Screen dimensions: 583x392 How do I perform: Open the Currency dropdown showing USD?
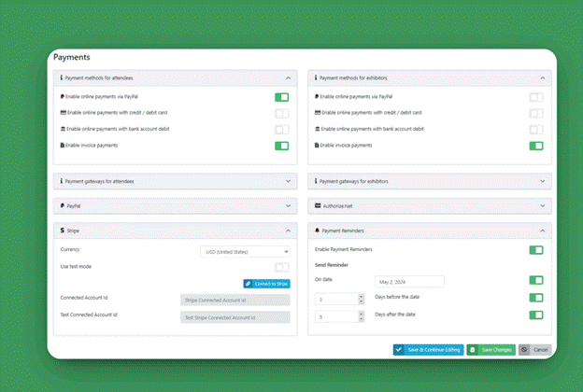[x=245, y=251]
